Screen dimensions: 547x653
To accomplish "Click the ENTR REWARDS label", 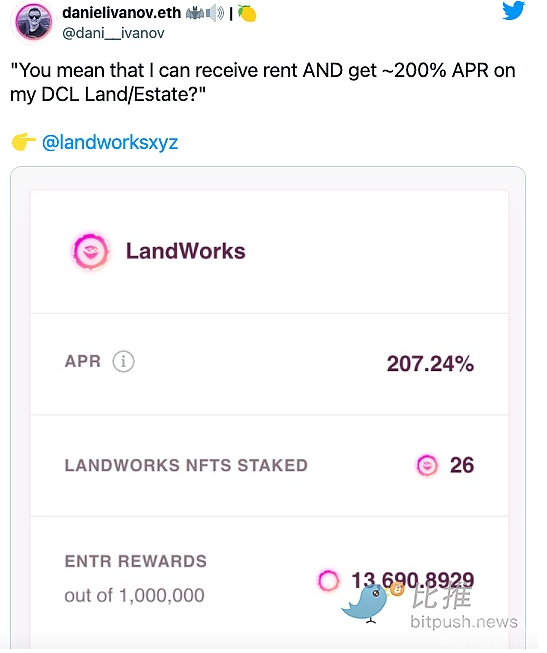I will click(x=136, y=561).
